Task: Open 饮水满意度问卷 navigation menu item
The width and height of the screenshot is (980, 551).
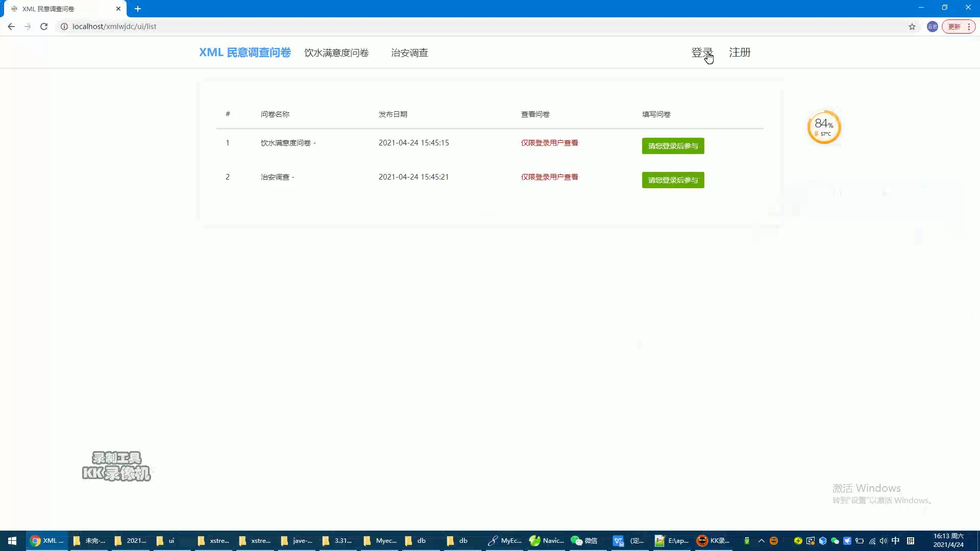Action: tap(336, 53)
